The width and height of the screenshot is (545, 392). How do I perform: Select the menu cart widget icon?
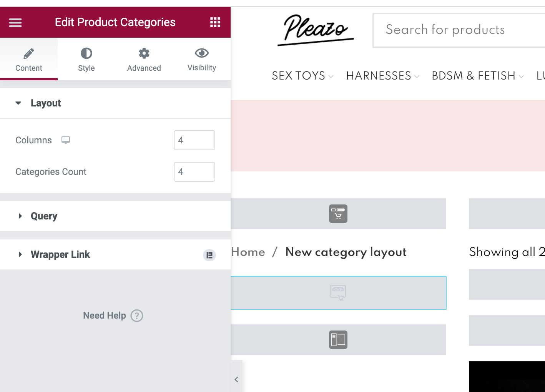coord(338,214)
